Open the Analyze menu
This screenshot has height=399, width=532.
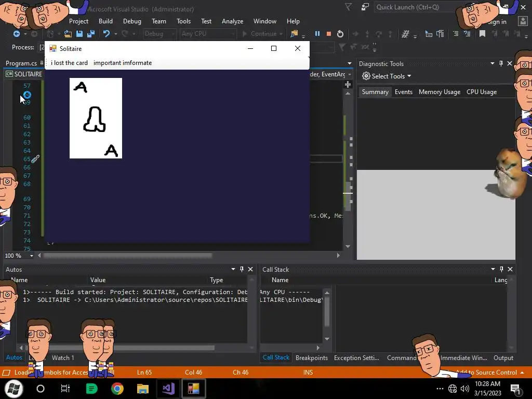point(232,21)
